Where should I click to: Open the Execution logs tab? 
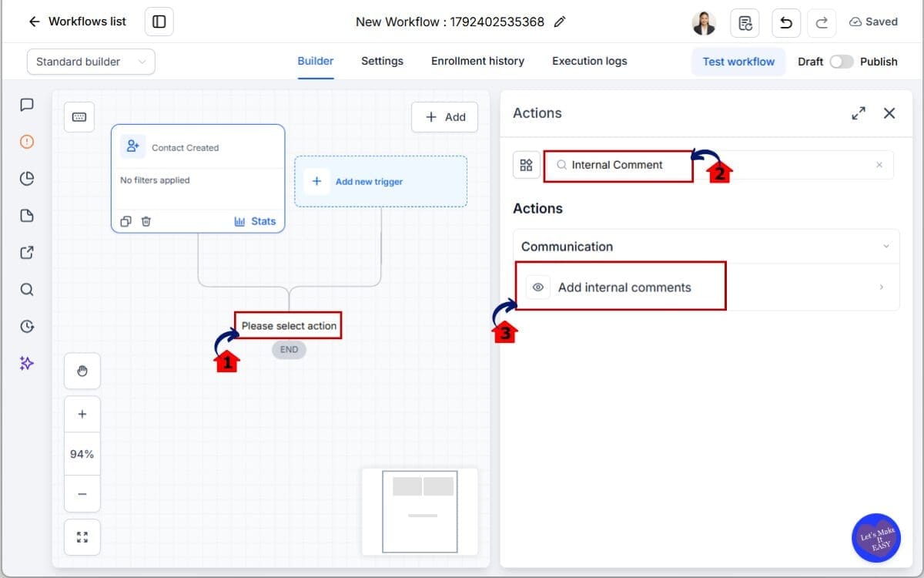[x=590, y=61]
